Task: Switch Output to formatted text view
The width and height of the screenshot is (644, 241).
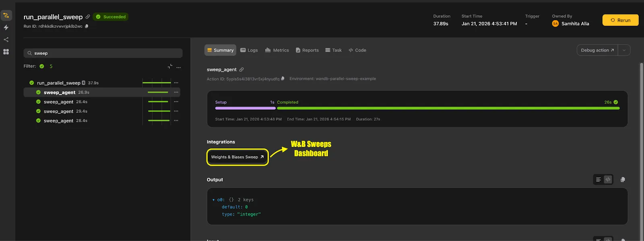Action: 599,179
